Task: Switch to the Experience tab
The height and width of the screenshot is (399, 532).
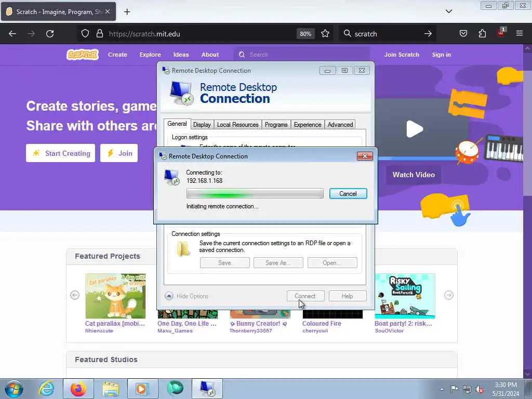Action: pos(308,125)
